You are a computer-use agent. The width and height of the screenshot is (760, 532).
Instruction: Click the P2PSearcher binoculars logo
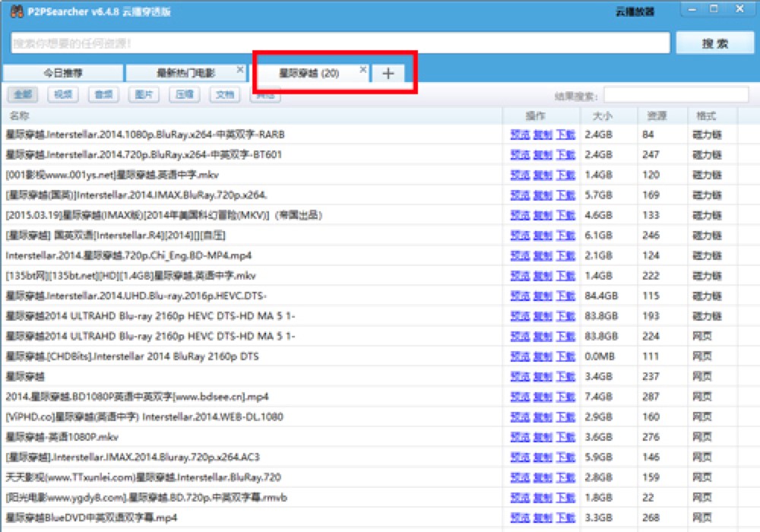pyautogui.click(x=15, y=11)
